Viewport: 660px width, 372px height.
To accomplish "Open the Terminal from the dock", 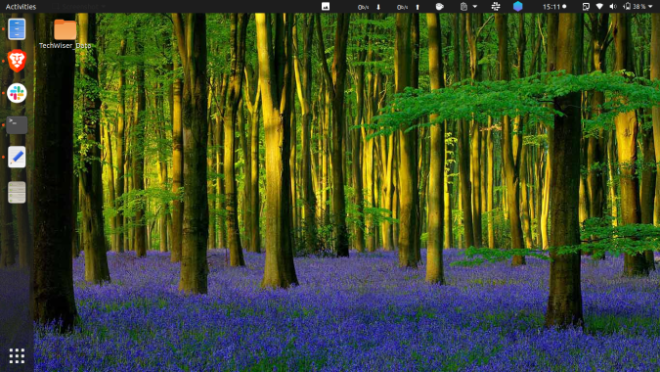I will pos(17,125).
